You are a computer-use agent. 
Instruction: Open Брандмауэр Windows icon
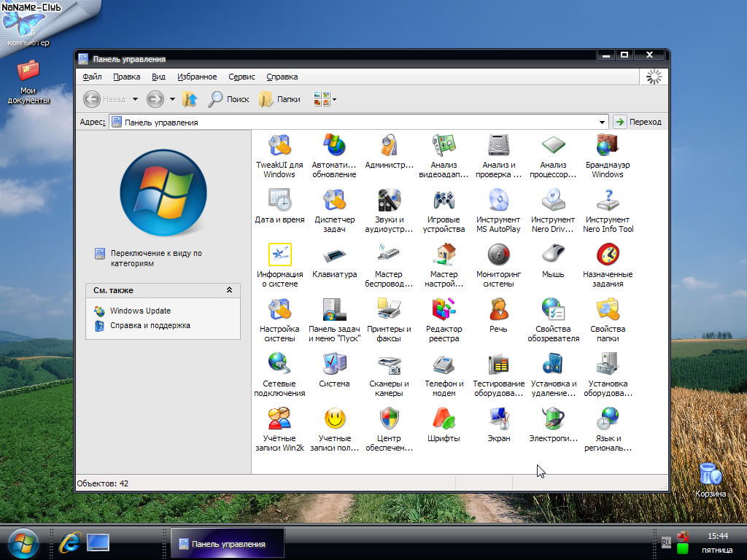pos(608,156)
